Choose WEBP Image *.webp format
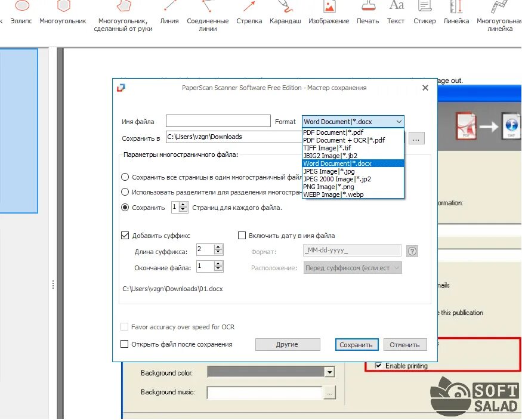 click(353, 194)
